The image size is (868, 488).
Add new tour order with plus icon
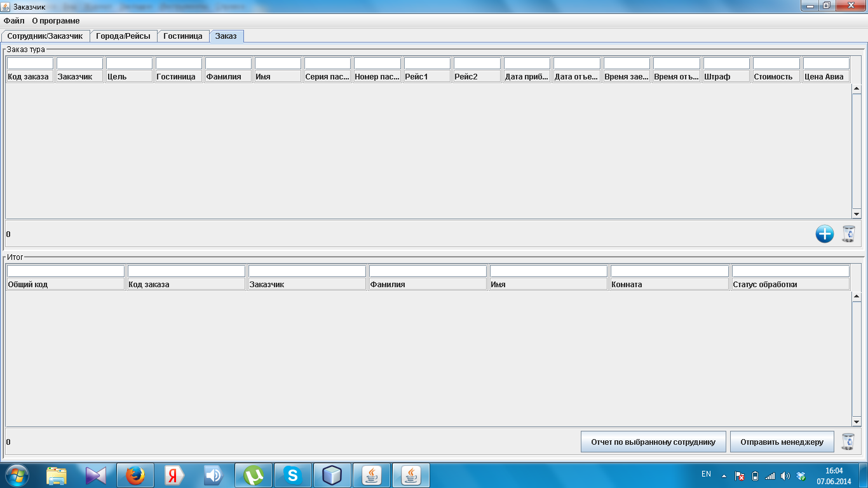[x=824, y=234]
